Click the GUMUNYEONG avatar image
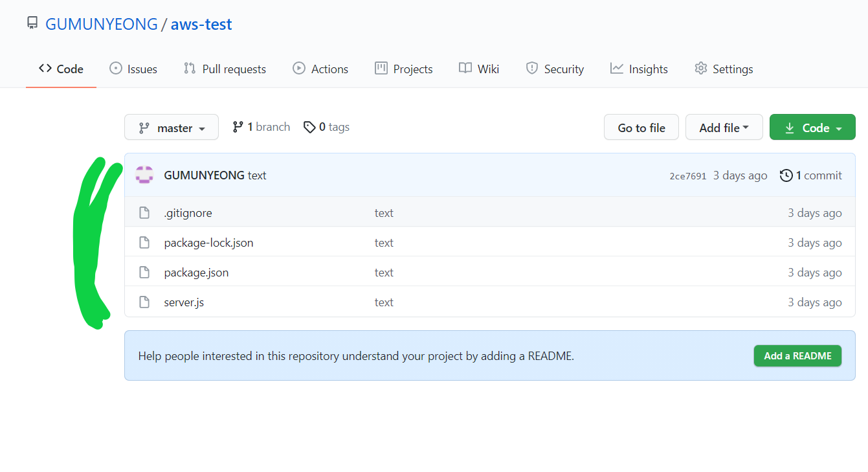 144,175
